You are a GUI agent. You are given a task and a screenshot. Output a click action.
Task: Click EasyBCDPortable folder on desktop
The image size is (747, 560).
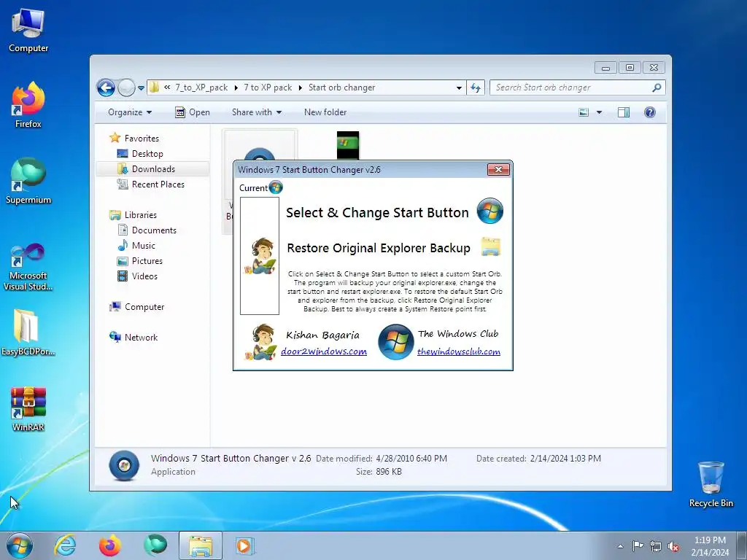click(28, 332)
